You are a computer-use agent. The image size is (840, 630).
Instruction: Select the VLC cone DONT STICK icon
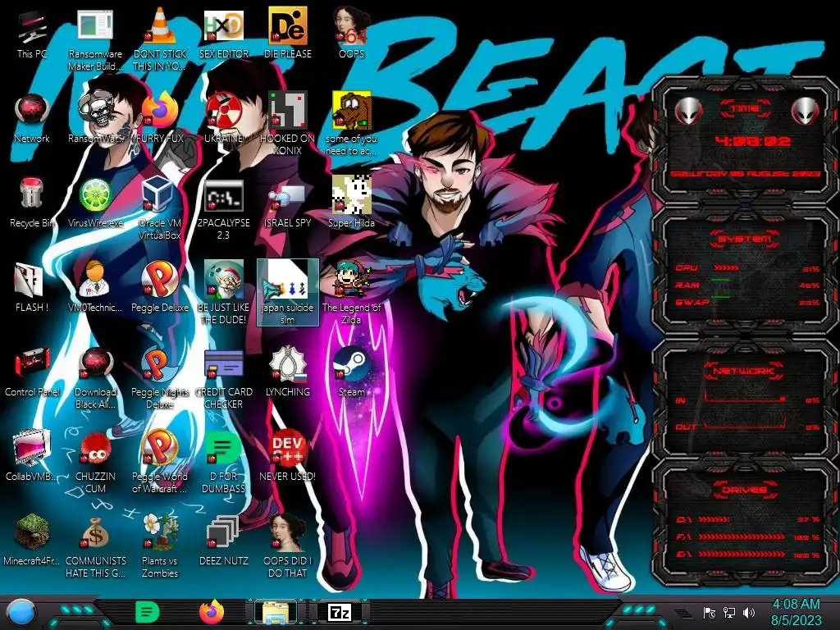[159, 39]
